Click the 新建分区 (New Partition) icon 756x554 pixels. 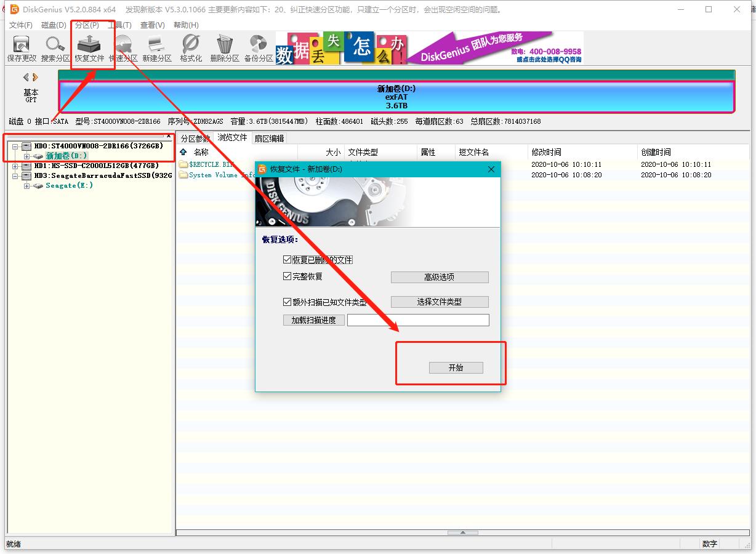157,48
